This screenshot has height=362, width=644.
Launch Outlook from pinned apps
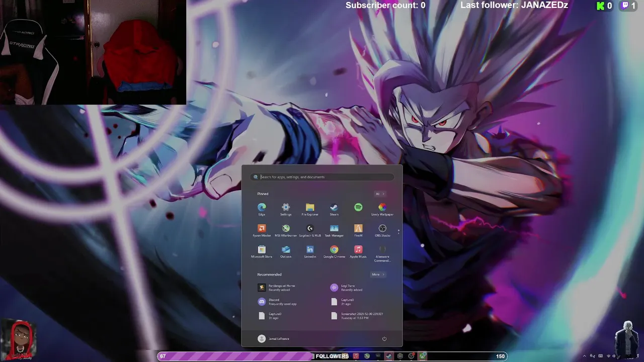click(x=286, y=252)
